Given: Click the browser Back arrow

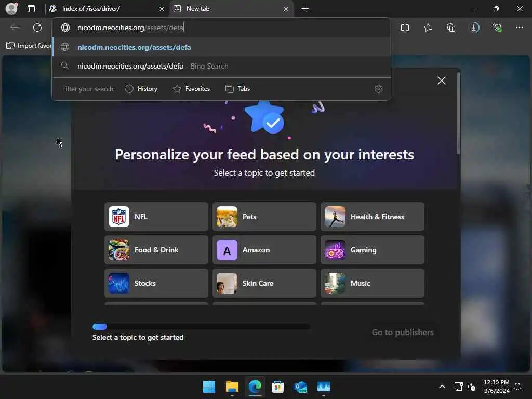Looking at the screenshot, I should coord(15,28).
